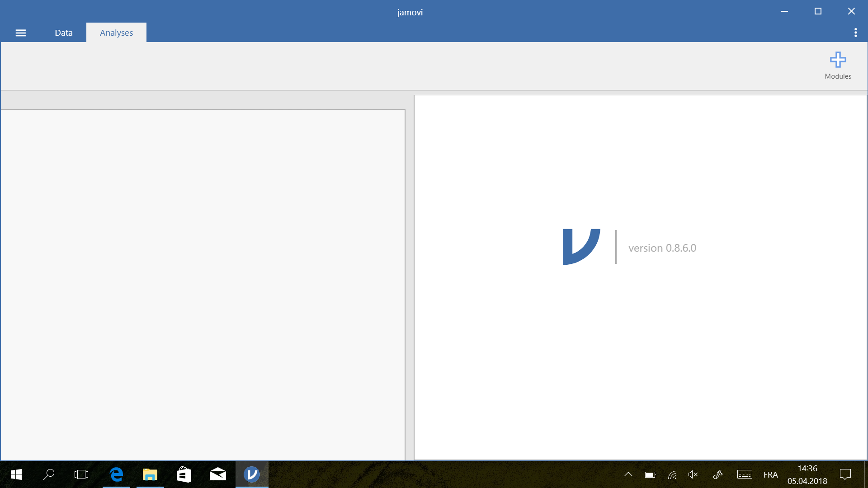Minimize the jamovi window
This screenshot has width=868, height=488.
tap(784, 11)
